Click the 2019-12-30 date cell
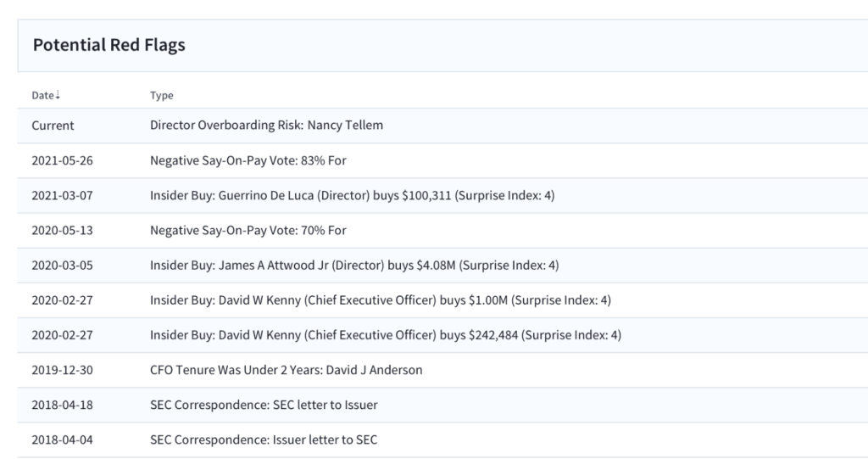 [x=62, y=370]
